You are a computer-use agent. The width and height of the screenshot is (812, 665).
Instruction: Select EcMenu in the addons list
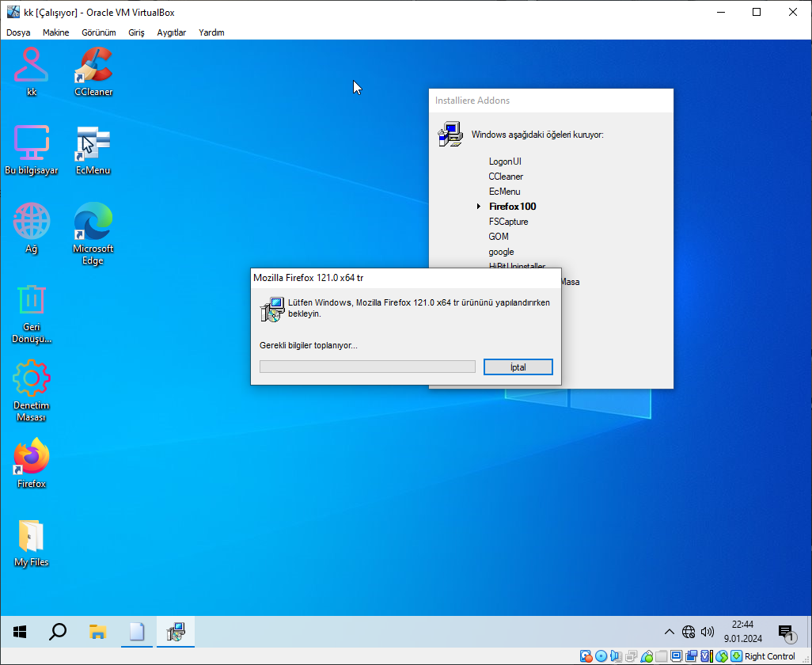click(504, 192)
